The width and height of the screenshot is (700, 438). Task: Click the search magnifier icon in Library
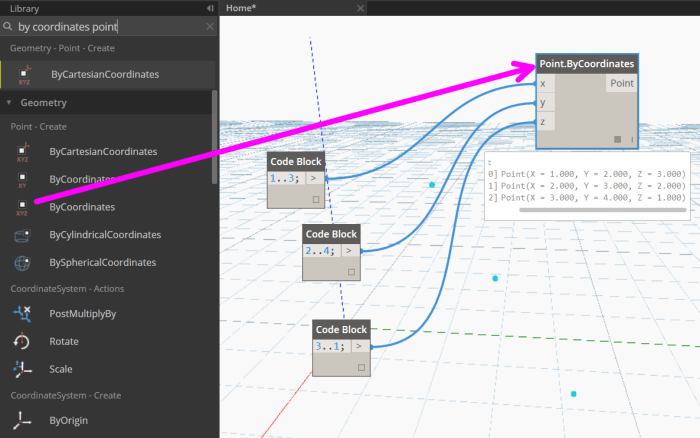[10, 28]
